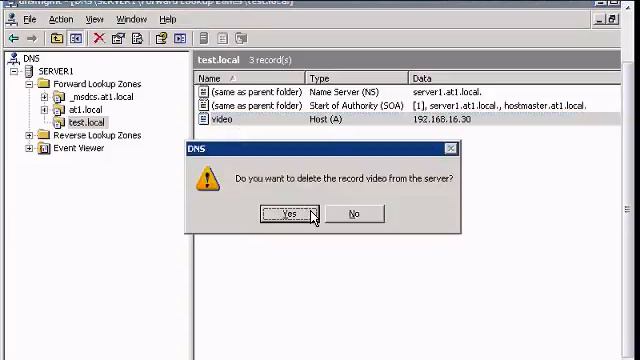Click the Help toolbar icon with question mark
Viewport: 640px width, 360px height.
(x=161, y=39)
